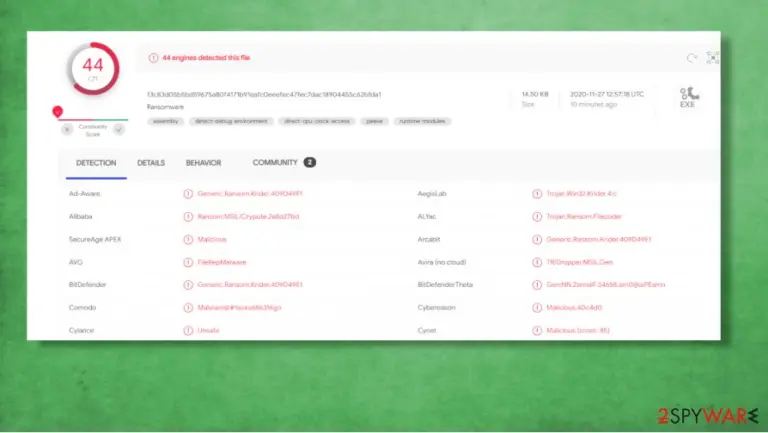Click the Comodo Malware@ result
768x433 pixels.
click(240, 308)
